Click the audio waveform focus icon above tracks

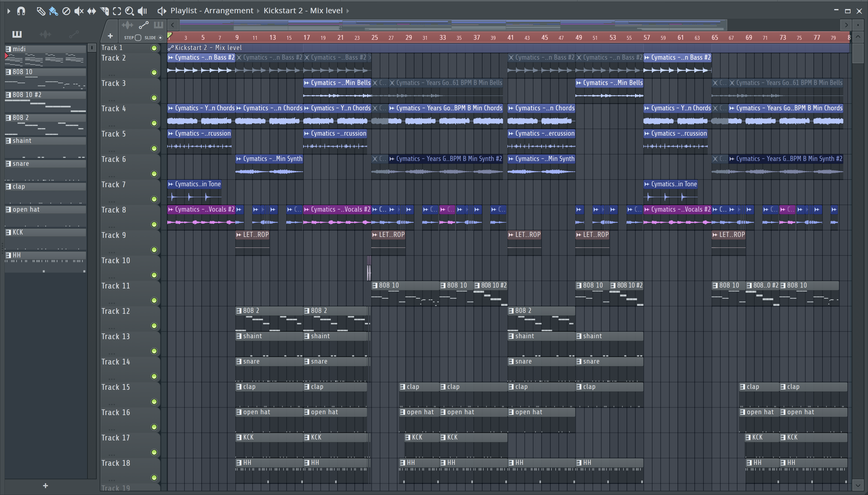coord(127,25)
